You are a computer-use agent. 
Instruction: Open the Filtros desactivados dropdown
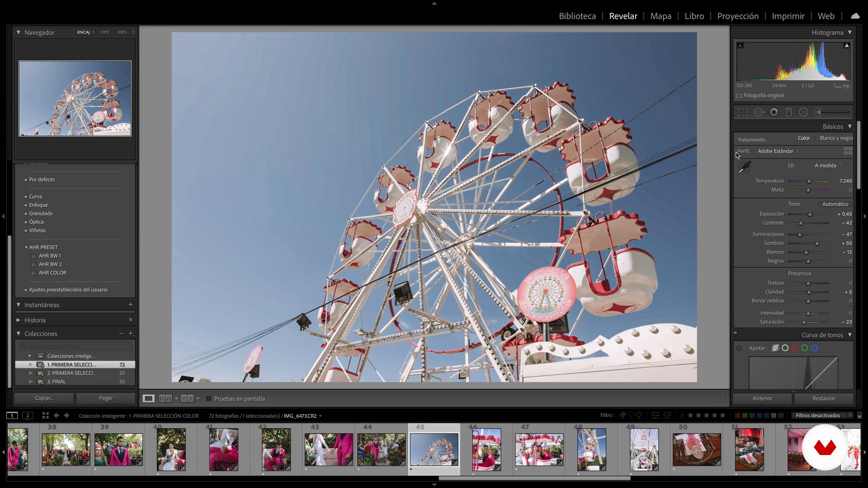click(822, 415)
